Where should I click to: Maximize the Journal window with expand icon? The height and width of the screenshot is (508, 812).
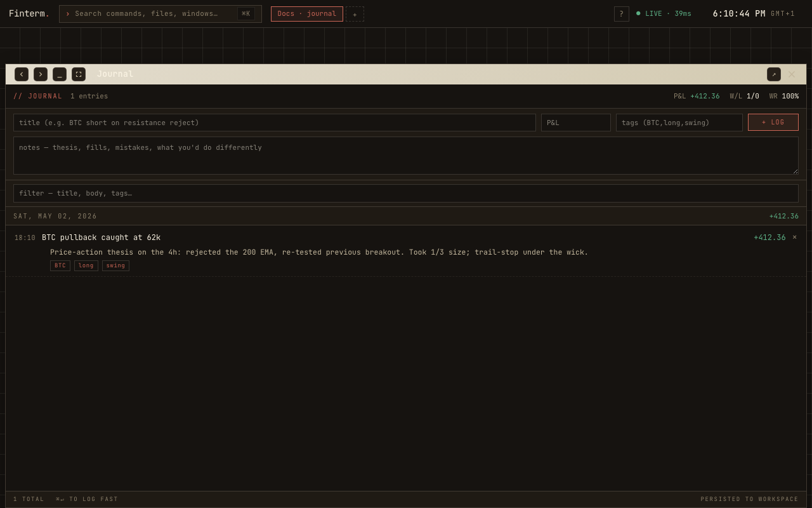[79, 74]
